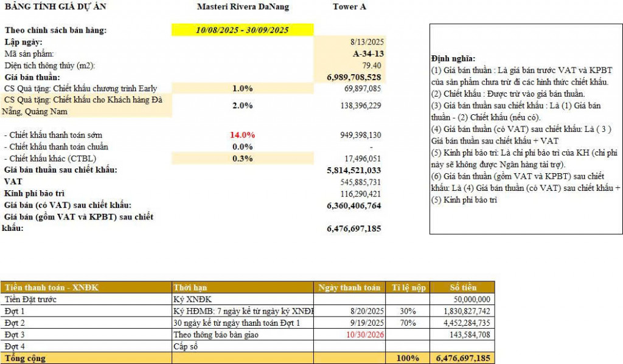623x364 pixels.
Task: Select the maintenance fee '116,290,421'
Action: pos(360,194)
